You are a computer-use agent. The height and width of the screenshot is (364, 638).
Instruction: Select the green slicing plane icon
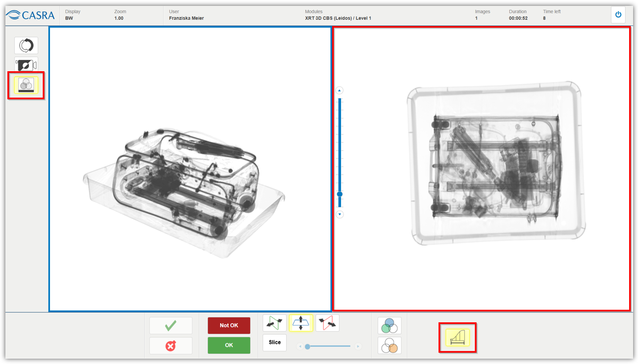coord(274,323)
